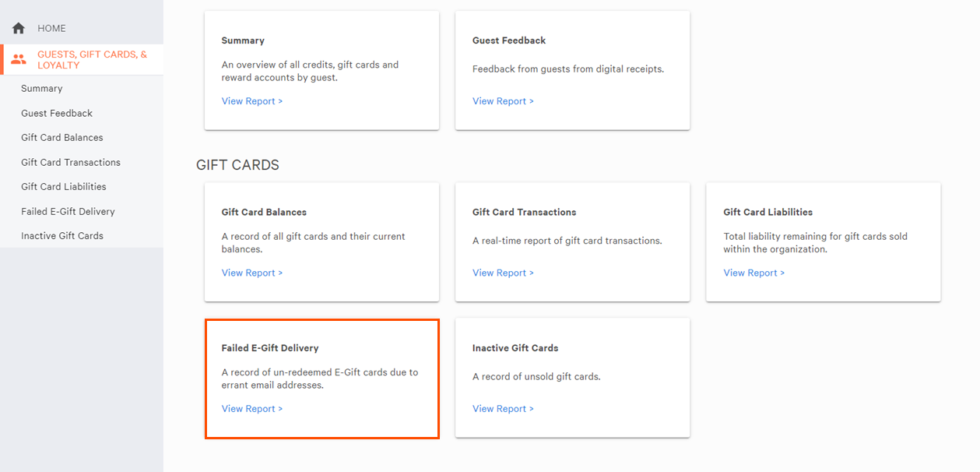Click 'A record of all gift cards' description
The width and height of the screenshot is (980, 472).
tap(314, 243)
